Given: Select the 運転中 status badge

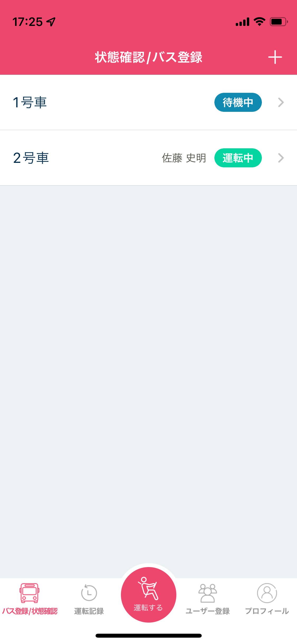Looking at the screenshot, I should [x=238, y=158].
